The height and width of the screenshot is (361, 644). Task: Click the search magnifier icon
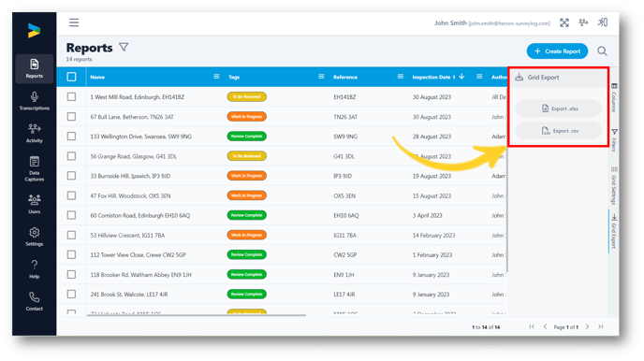[x=602, y=51]
